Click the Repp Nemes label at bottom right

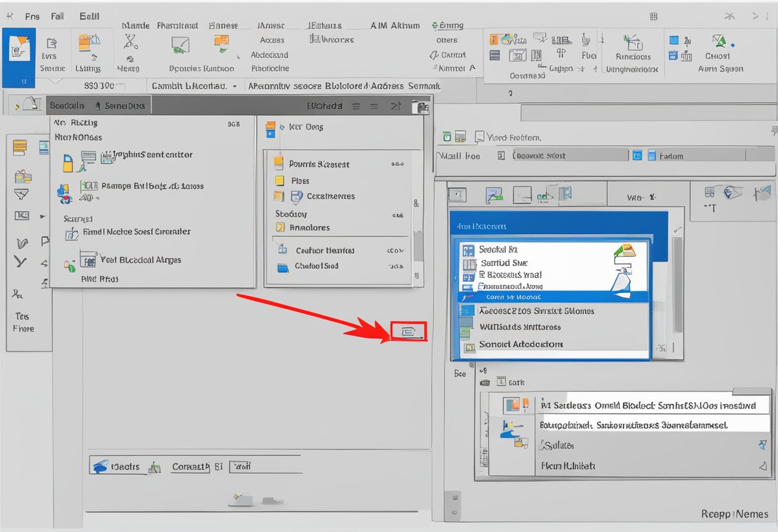pyautogui.click(x=736, y=513)
